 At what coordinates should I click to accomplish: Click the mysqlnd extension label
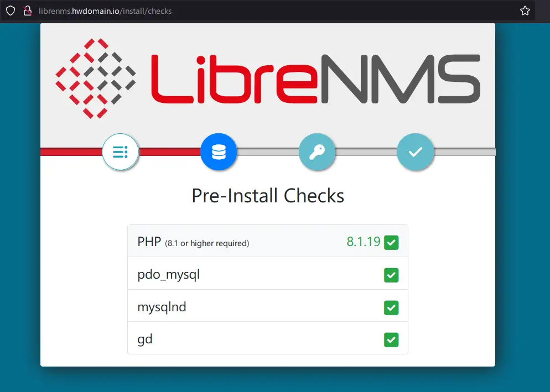pos(162,307)
